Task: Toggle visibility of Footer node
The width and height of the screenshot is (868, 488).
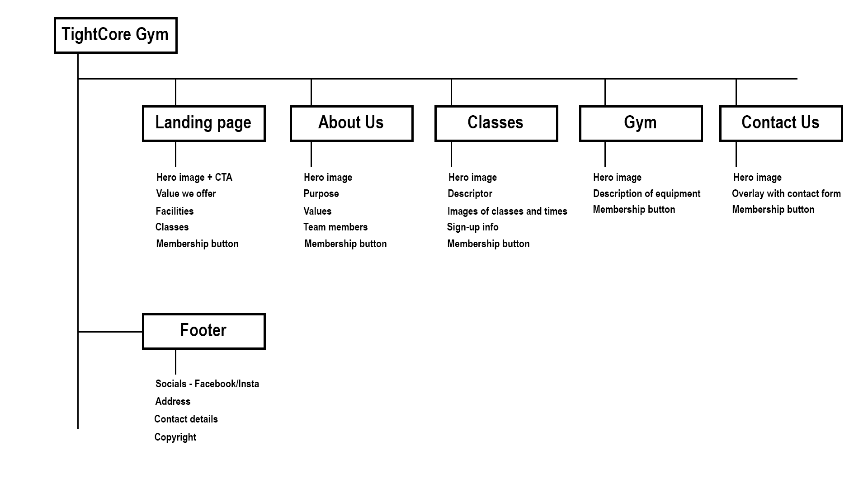Action: 203,331
